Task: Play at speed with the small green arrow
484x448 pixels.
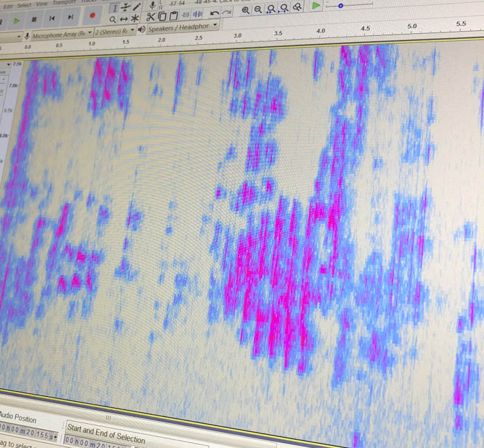Action: (x=316, y=6)
